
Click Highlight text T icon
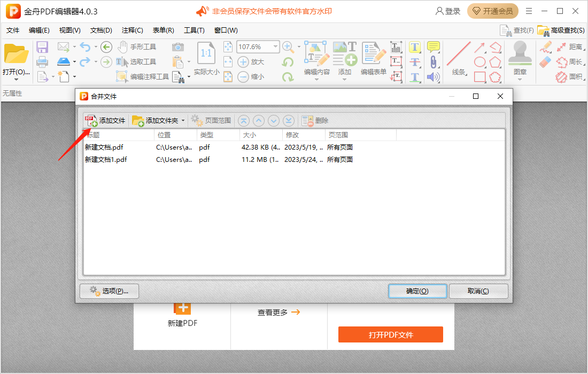[414, 47]
